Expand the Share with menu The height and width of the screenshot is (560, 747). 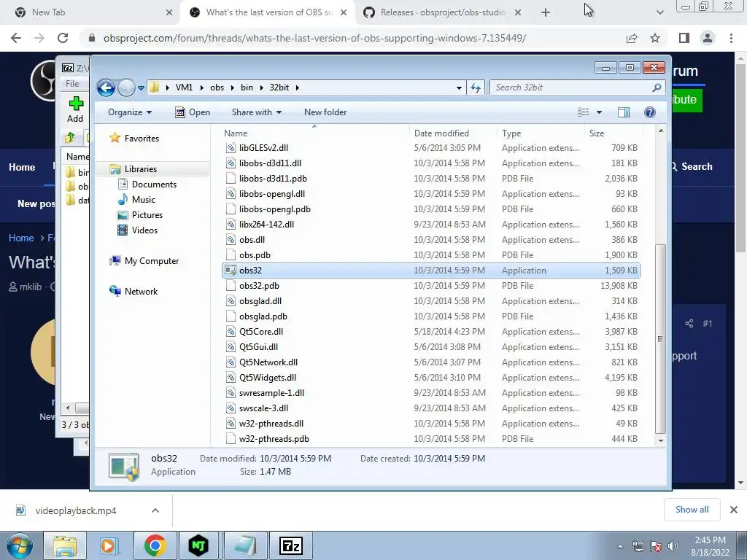pos(256,112)
